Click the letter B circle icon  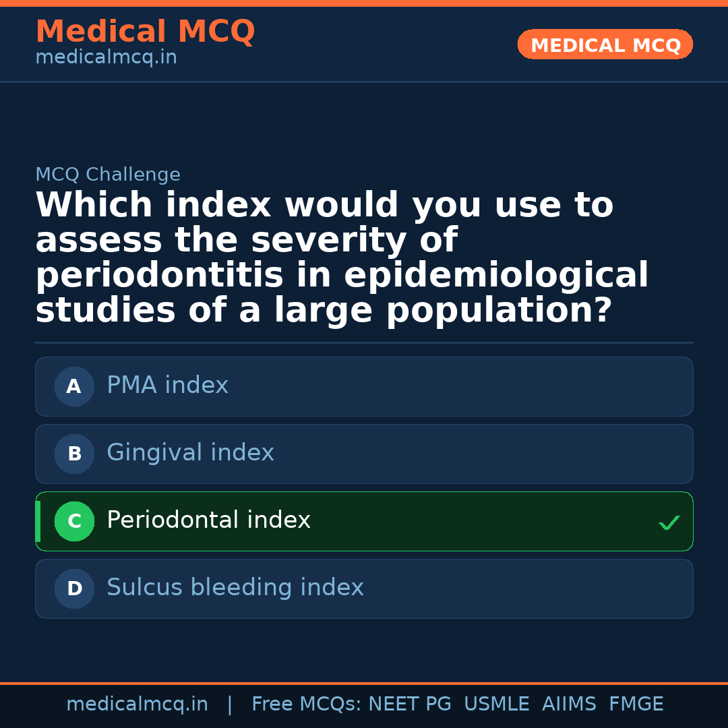(x=74, y=454)
